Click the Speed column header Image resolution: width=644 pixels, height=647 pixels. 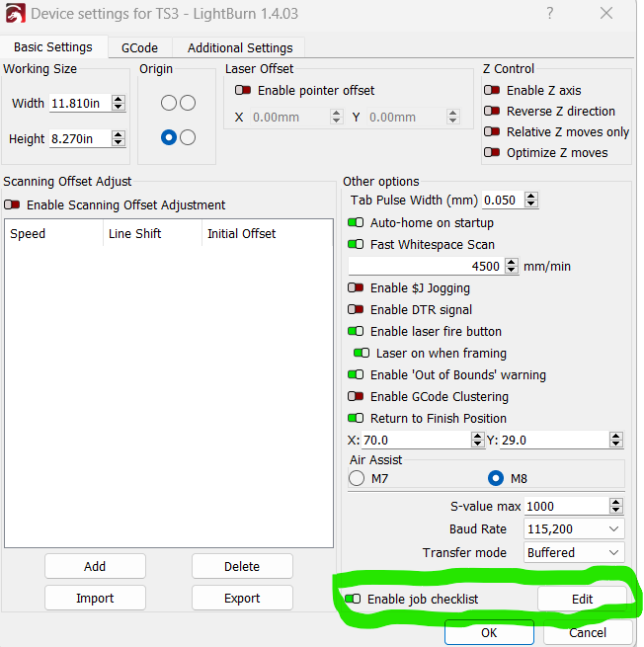[53, 233]
